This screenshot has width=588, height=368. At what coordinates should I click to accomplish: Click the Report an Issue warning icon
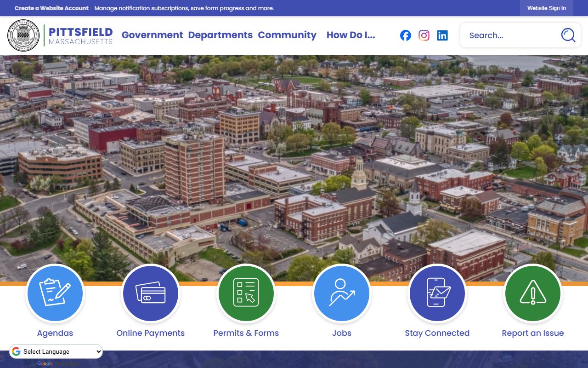[x=533, y=293]
